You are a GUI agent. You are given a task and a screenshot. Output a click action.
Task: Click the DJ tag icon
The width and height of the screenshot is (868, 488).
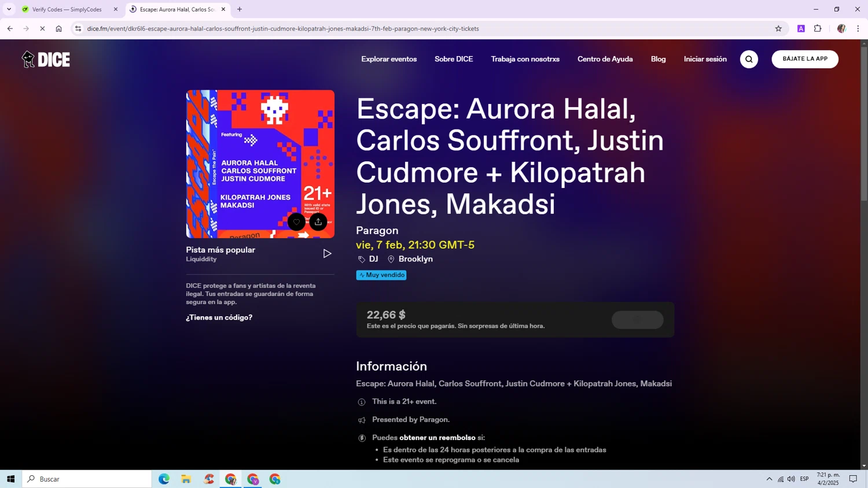pos(362,260)
